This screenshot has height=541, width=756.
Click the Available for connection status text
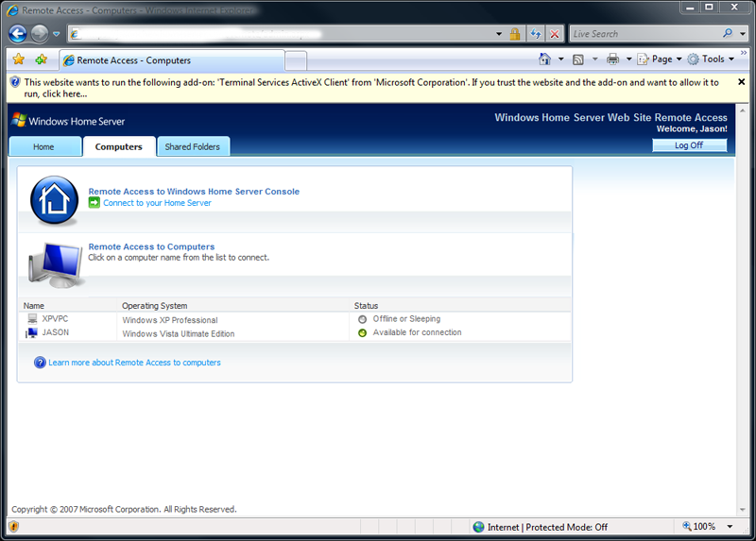click(x=417, y=332)
